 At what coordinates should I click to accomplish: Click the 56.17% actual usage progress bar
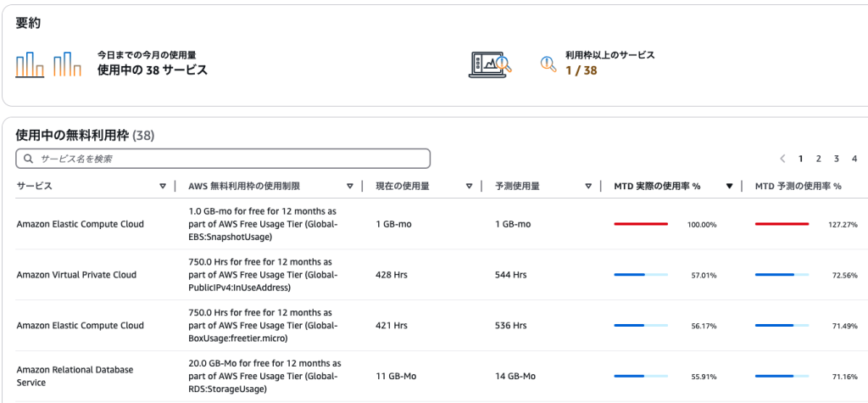[641, 326]
